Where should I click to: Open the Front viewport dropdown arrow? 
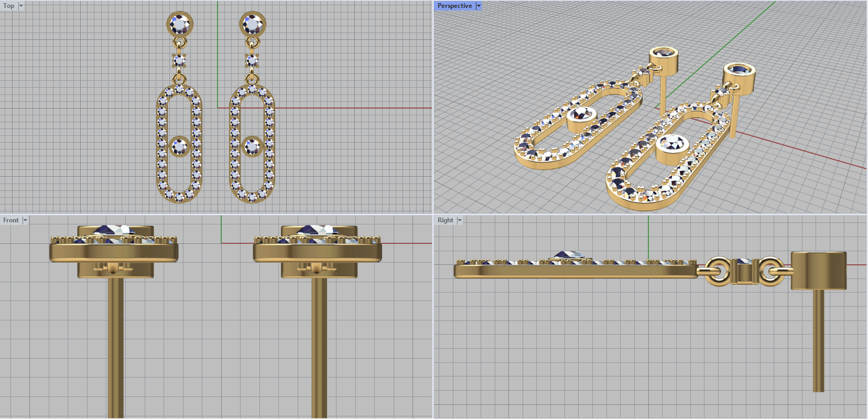pos(25,220)
